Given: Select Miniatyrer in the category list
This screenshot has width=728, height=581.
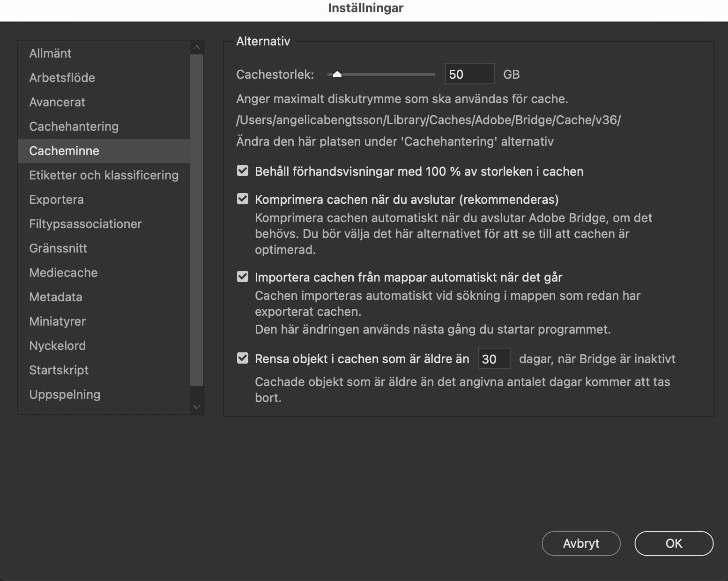Looking at the screenshot, I should [57, 321].
